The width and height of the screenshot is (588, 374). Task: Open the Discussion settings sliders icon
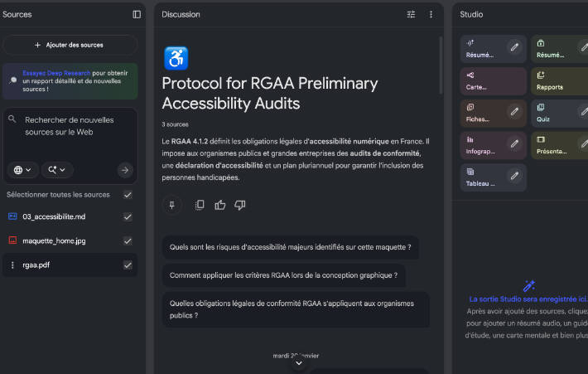point(412,14)
